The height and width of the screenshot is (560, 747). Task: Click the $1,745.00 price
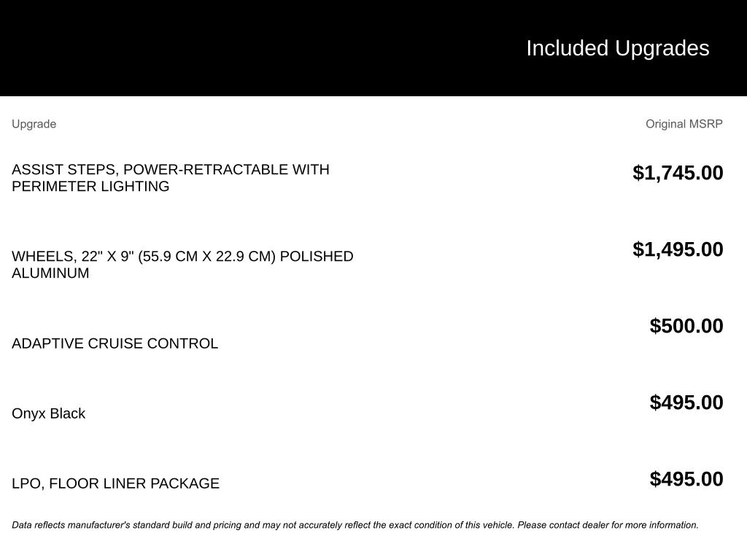(678, 173)
